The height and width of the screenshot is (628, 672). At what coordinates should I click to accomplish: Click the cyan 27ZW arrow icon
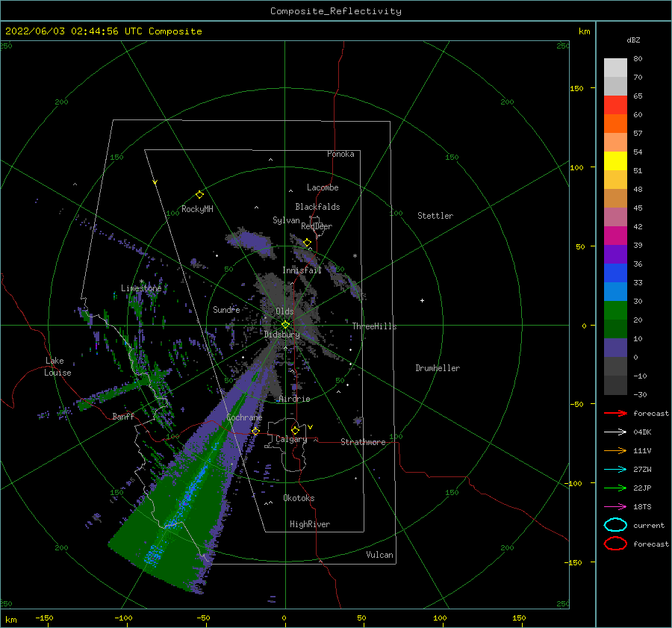tap(615, 470)
